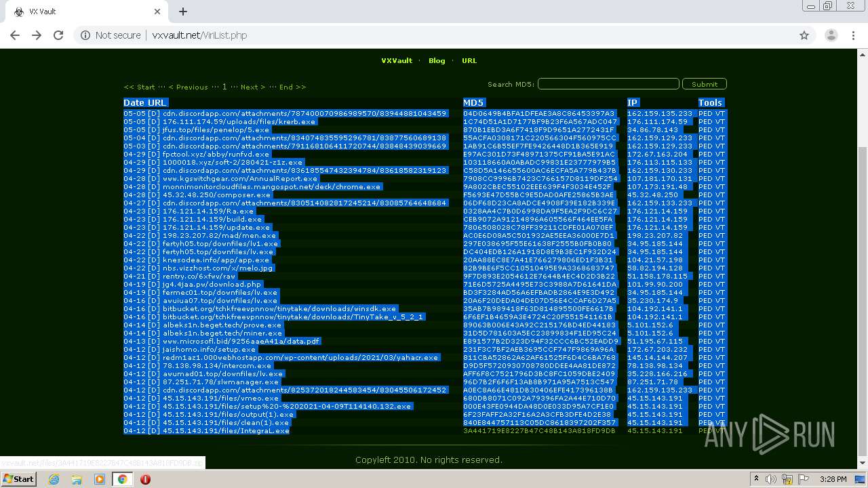Open albeks1n.beget.tech/miner.exe link
The height and width of the screenshot is (488, 868).
(x=222, y=333)
